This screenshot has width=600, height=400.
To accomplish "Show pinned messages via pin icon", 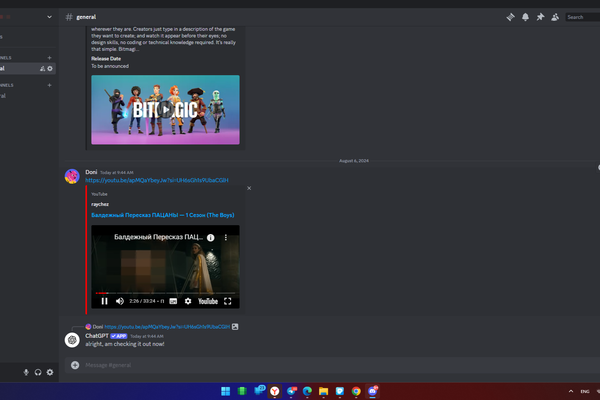I will 540,17.
